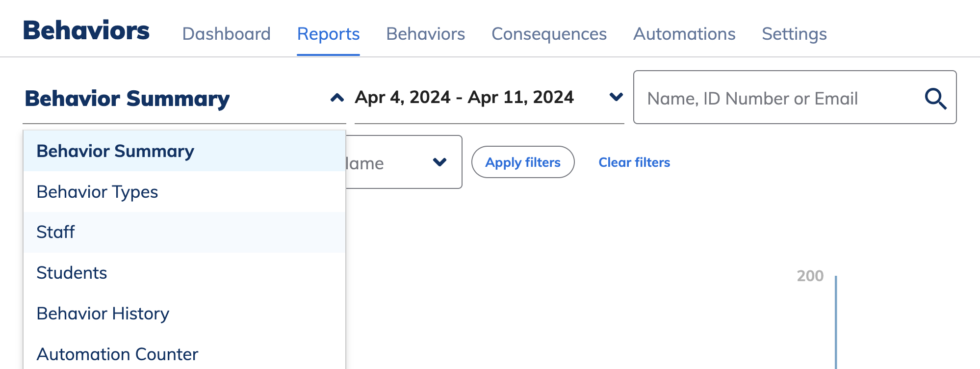Select Automation Counter from the dropdown
Screen dimensions: 980x369
[118, 353]
